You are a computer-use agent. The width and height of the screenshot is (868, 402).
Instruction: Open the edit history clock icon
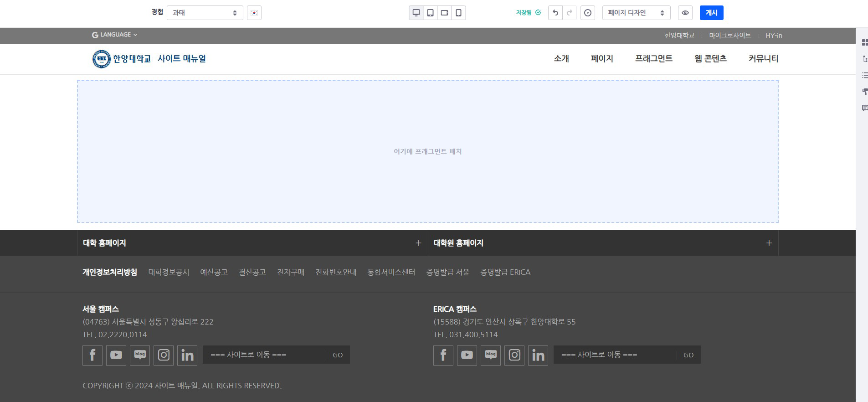click(588, 13)
